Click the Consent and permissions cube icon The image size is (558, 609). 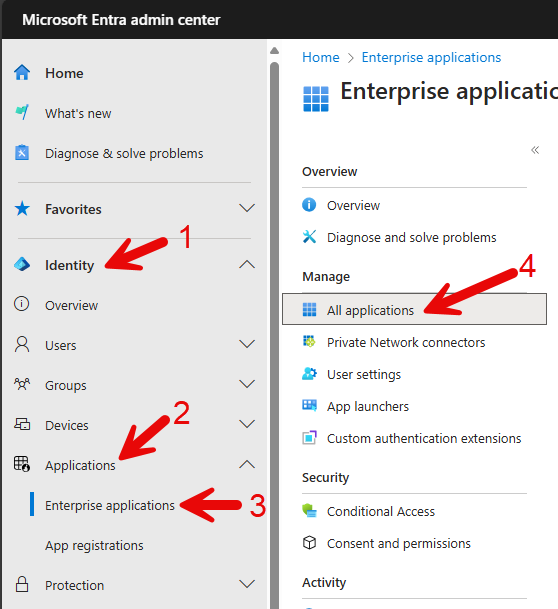(309, 543)
